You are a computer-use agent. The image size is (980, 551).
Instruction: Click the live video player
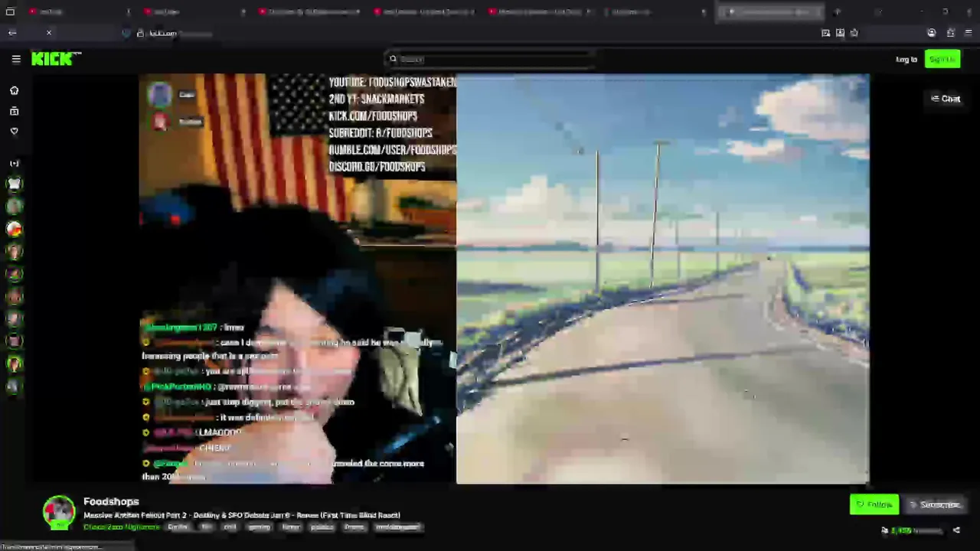click(505, 279)
